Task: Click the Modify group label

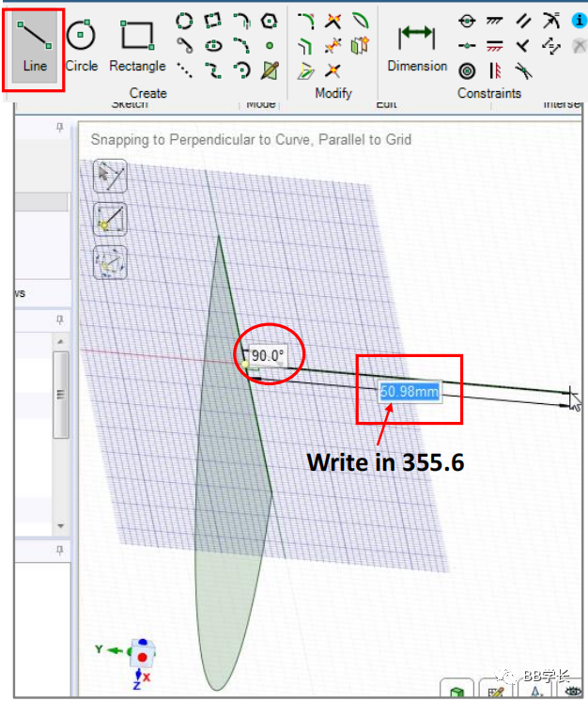Action: coord(333,93)
